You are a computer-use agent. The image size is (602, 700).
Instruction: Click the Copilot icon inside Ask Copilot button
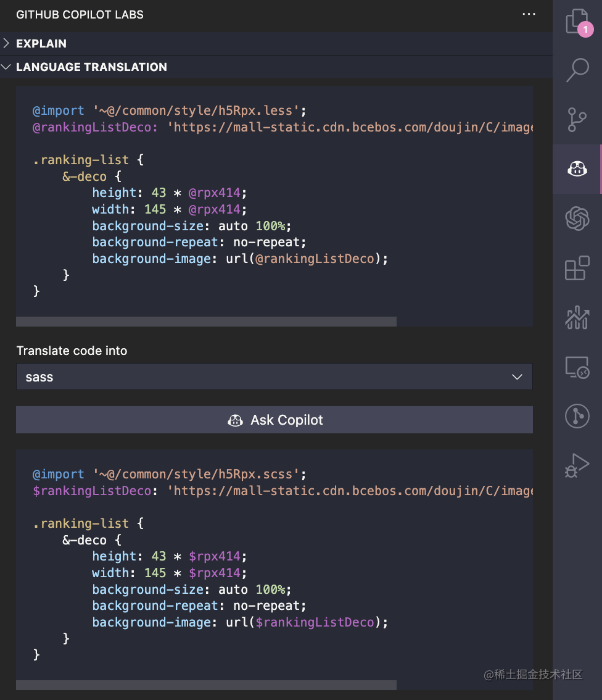pyautogui.click(x=235, y=420)
